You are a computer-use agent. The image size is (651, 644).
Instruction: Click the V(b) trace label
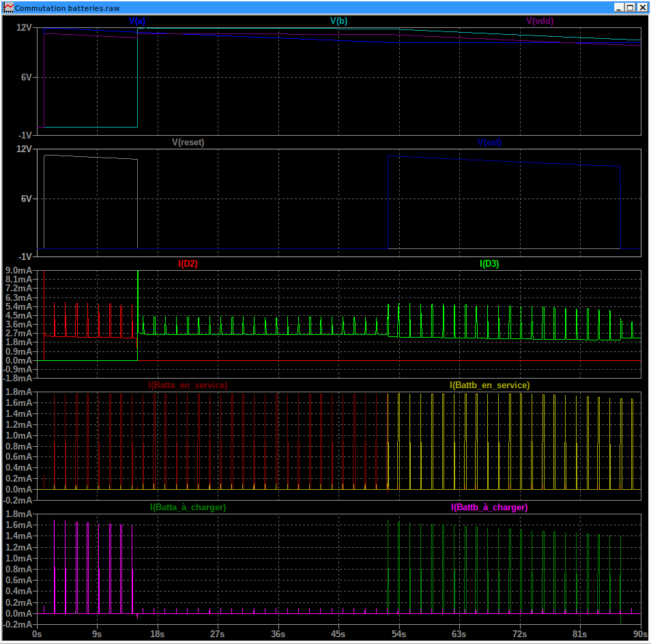[338, 21]
